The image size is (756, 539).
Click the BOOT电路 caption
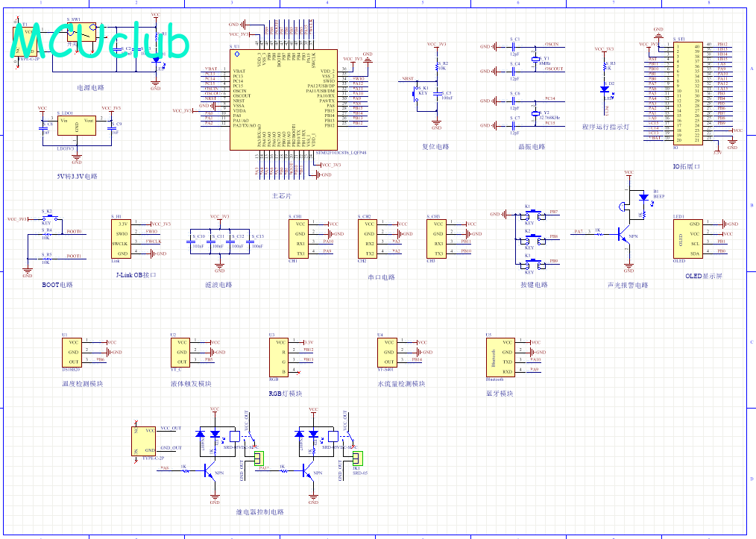57,285
